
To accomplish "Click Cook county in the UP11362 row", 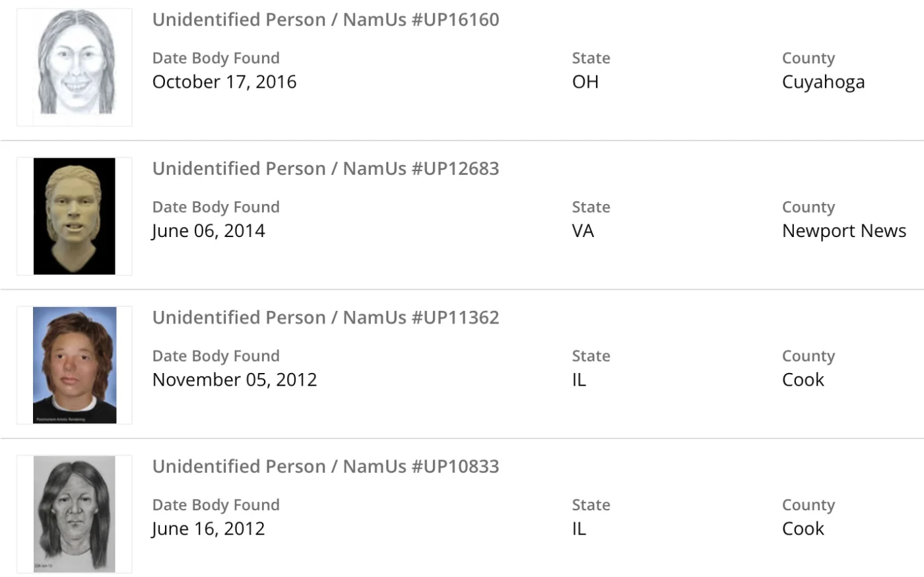I will (x=803, y=380).
